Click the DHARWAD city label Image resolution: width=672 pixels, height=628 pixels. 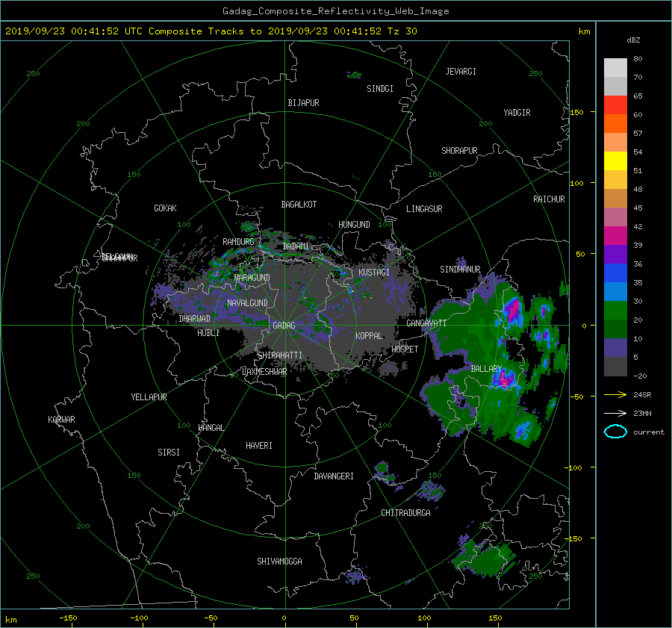click(194, 319)
